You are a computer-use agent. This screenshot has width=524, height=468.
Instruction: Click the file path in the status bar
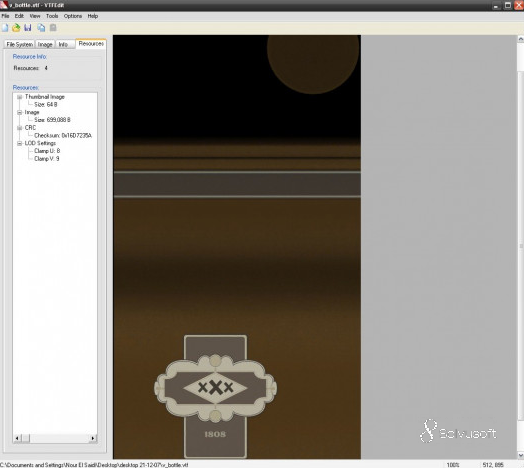(x=94, y=465)
